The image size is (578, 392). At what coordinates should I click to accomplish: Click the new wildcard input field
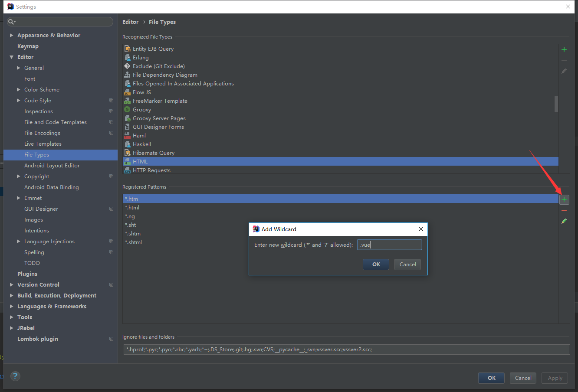click(x=389, y=245)
